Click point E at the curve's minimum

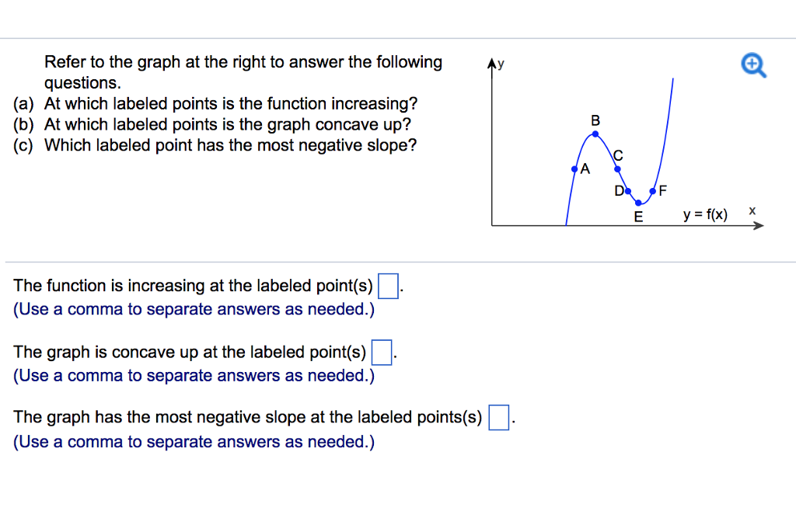click(638, 203)
